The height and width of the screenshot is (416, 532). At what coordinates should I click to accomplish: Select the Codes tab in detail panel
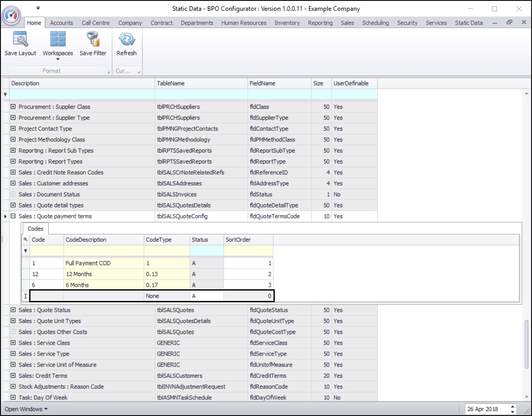point(35,228)
